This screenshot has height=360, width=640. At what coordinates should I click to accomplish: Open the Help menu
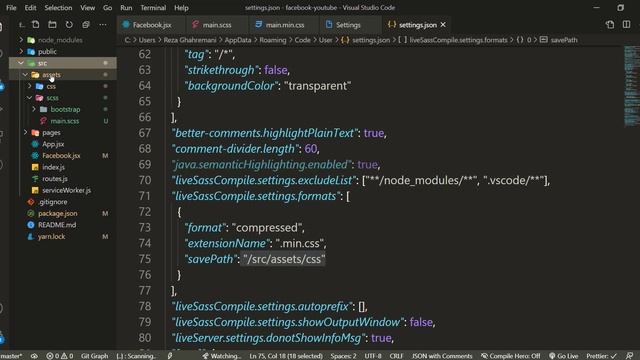coord(181,8)
